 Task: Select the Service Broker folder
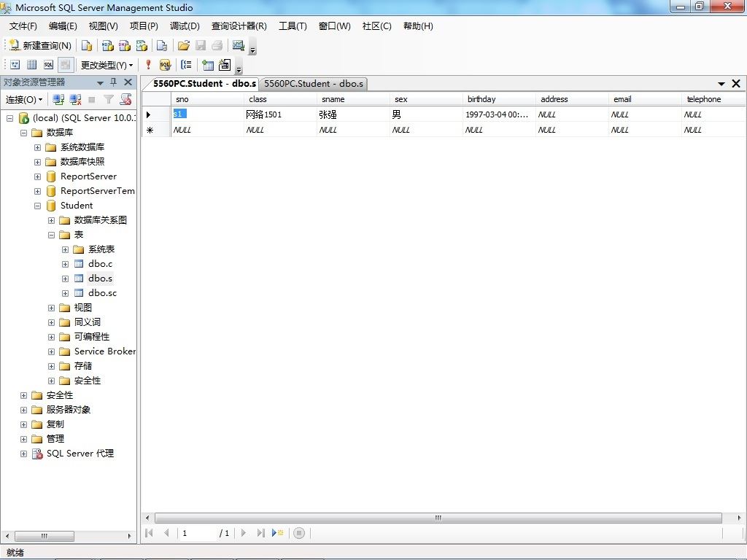tap(105, 351)
